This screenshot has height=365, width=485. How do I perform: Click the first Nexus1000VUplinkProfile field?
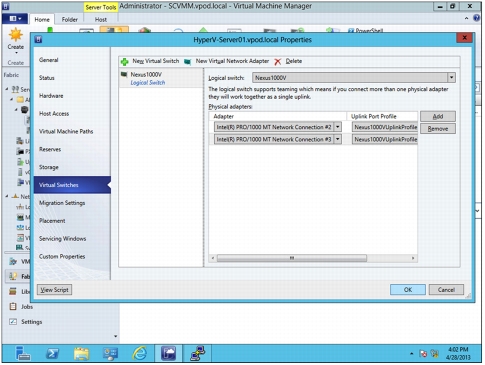click(385, 127)
